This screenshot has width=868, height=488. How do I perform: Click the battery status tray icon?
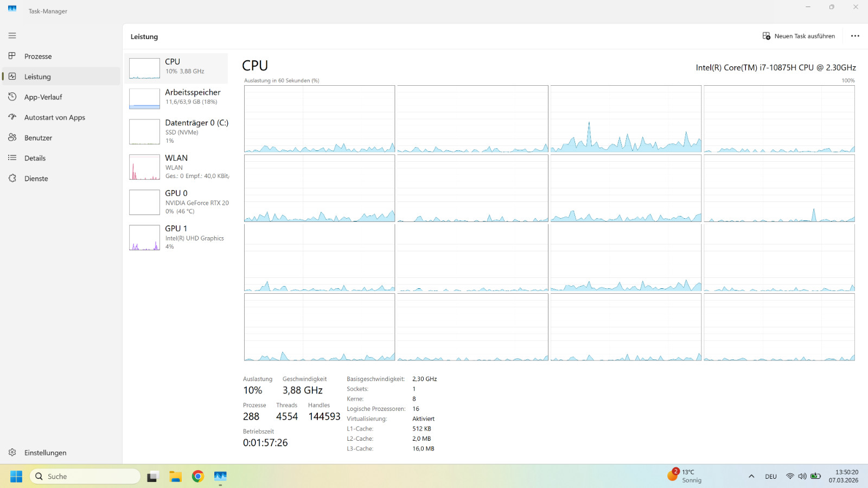(x=815, y=477)
